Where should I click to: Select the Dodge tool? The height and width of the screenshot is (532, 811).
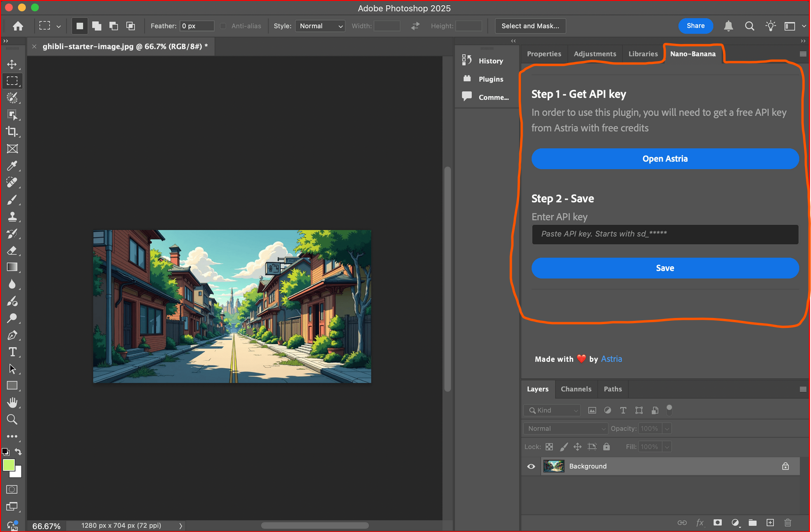[12, 318]
